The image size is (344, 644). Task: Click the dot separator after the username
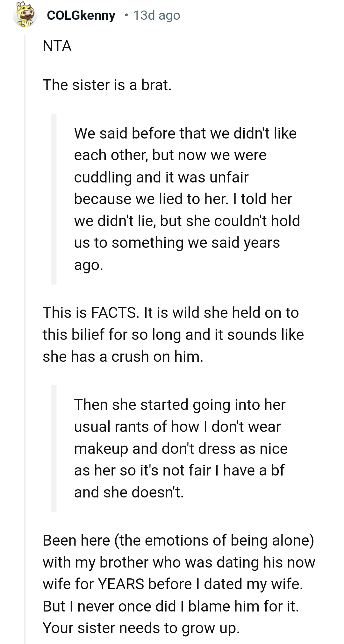(x=126, y=15)
